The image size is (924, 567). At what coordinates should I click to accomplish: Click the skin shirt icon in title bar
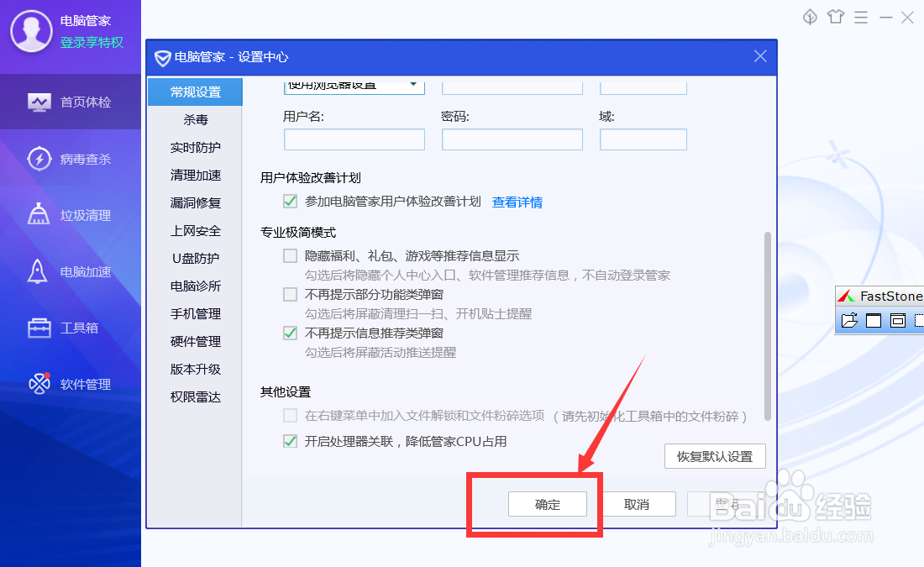[x=836, y=17]
